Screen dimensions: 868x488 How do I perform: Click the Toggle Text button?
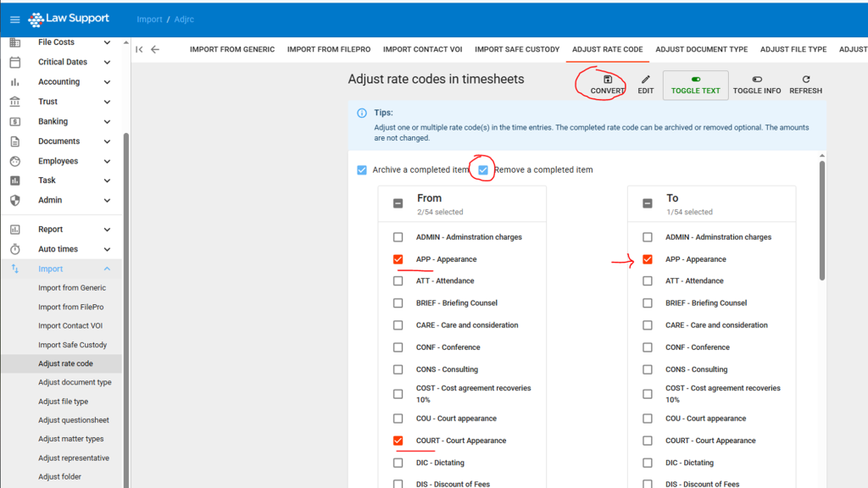click(695, 85)
